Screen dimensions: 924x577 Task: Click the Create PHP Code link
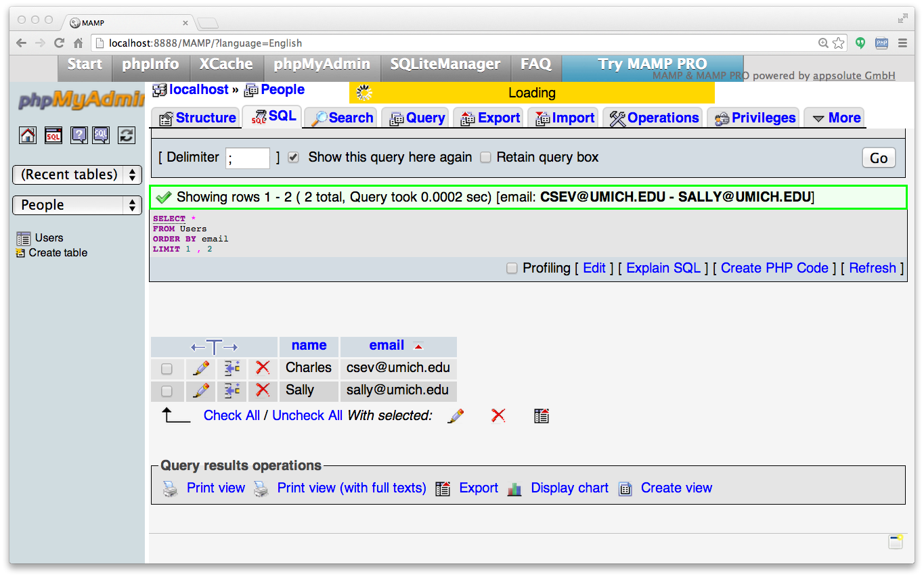774,269
